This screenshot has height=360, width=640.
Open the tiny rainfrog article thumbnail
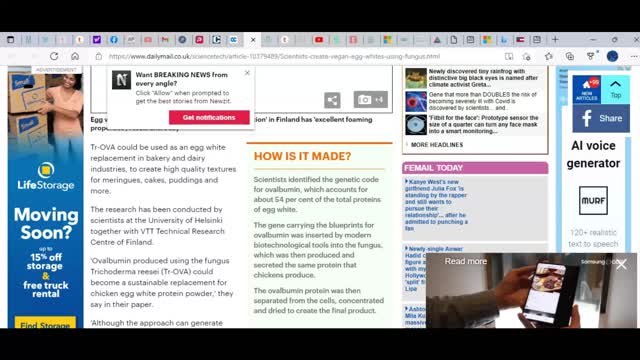[x=416, y=78]
